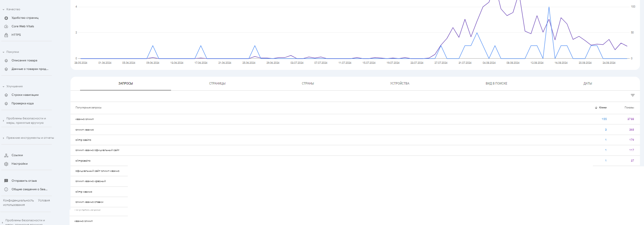
Task: Switch to the УСТРОЙСТВА tab
Action: click(400, 84)
